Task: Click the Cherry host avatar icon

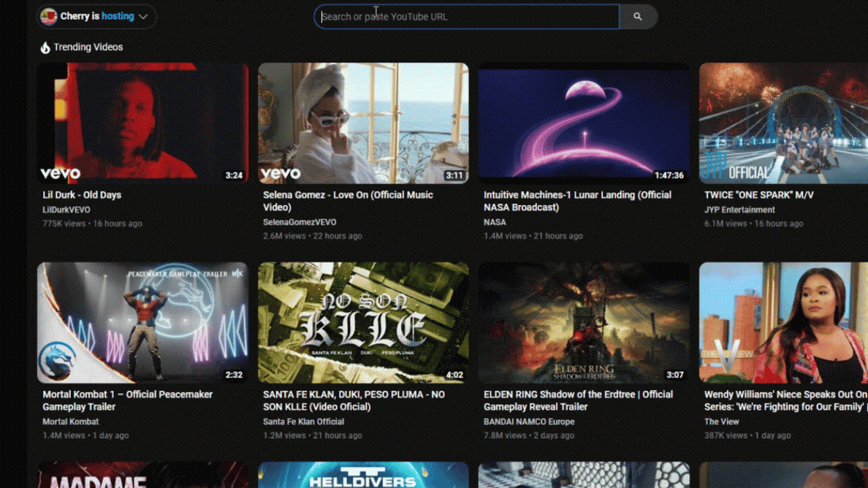Action: 48,17
